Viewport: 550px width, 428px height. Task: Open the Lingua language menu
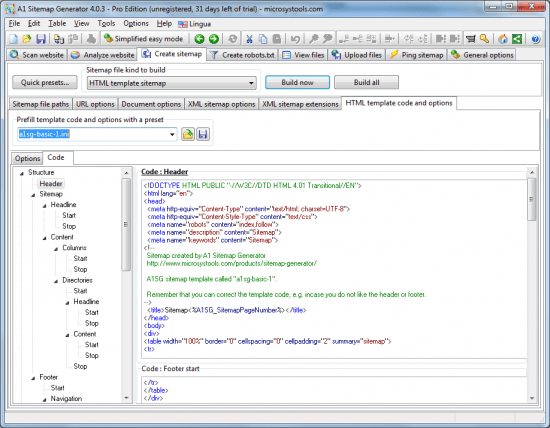tap(195, 24)
